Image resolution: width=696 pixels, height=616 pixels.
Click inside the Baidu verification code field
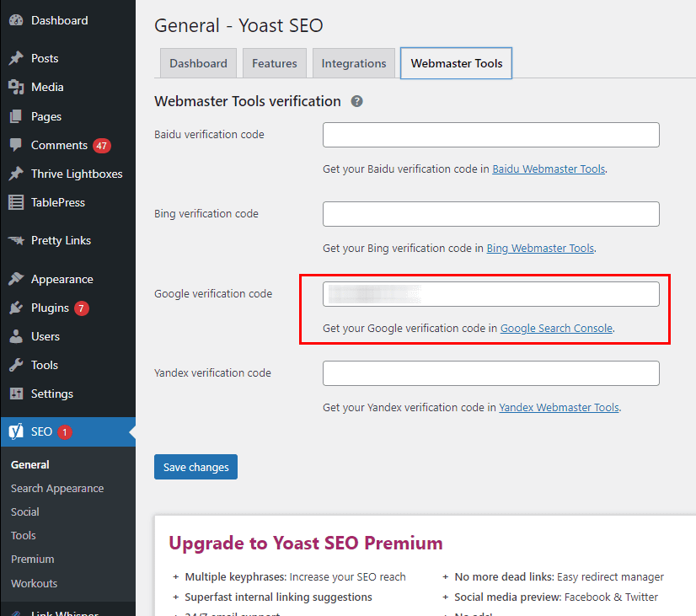(x=490, y=135)
